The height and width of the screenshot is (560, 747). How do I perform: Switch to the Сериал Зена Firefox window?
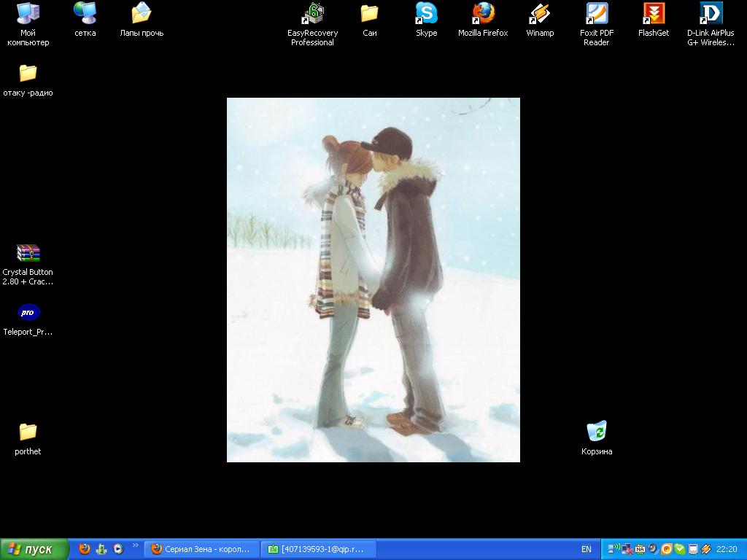(x=201, y=549)
